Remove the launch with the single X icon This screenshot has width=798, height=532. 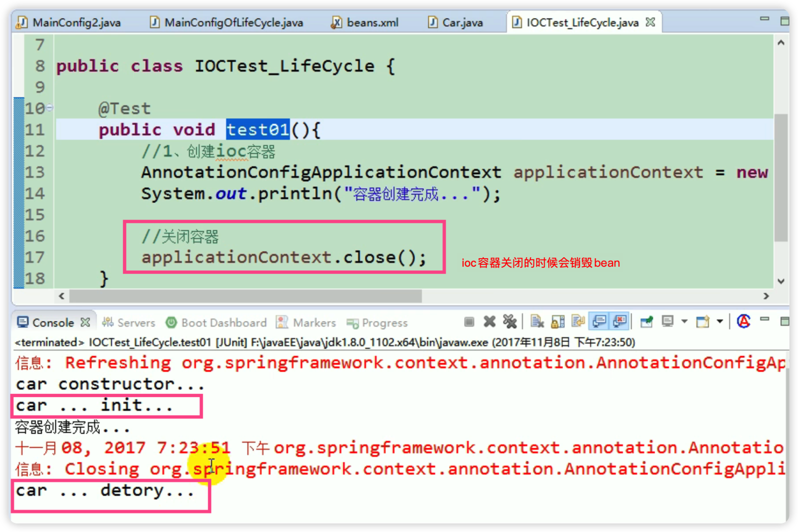point(489,322)
